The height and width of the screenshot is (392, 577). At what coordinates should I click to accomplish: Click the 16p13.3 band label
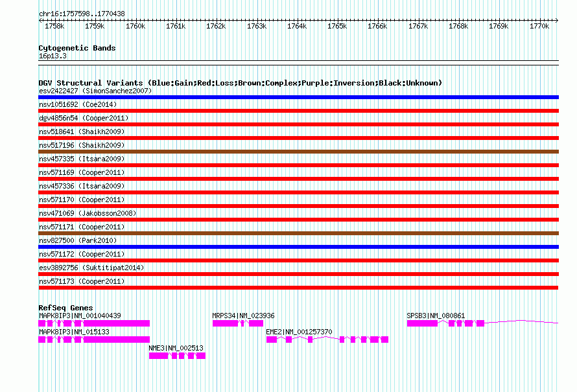[x=53, y=56]
